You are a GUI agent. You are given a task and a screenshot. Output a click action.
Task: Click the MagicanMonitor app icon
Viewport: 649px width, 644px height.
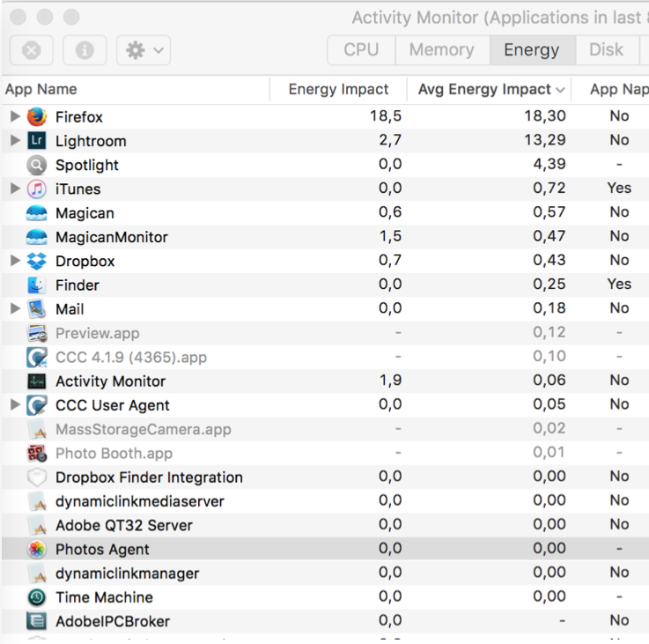click(x=37, y=237)
